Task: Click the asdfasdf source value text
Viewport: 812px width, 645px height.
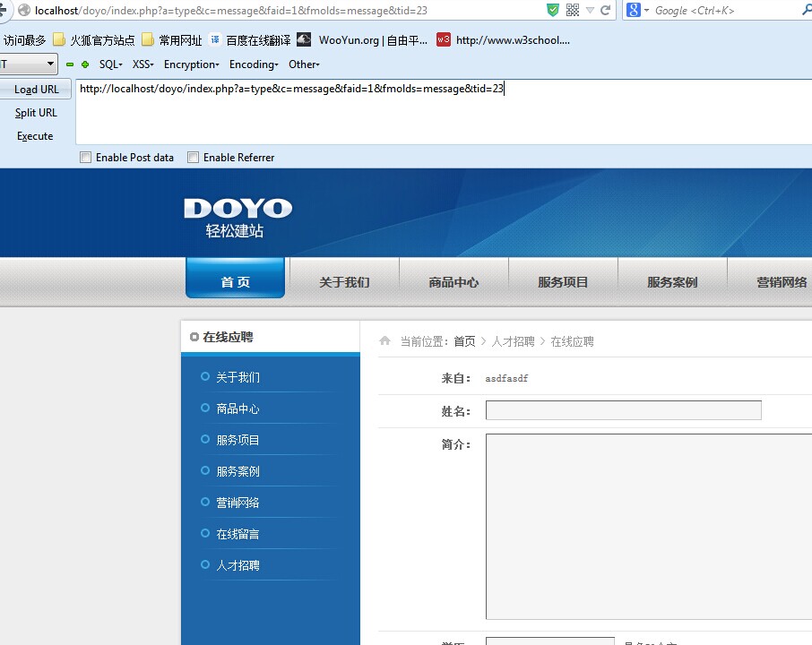Action: (506, 378)
